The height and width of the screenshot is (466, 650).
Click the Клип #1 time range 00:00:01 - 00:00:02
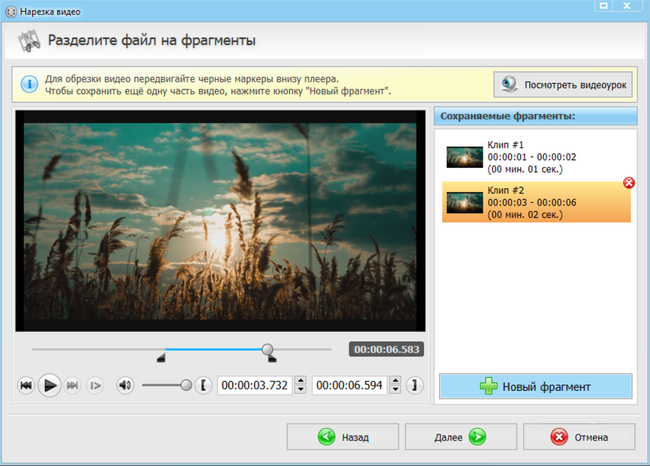point(532,157)
